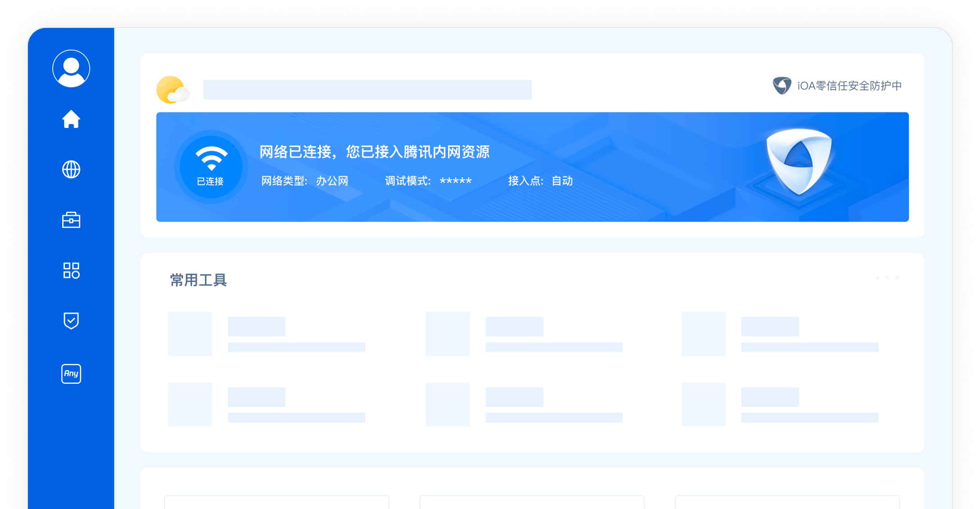The height and width of the screenshot is (509, 980).
Task: Click the weather sun cloud icon
Action: point(172,90)
